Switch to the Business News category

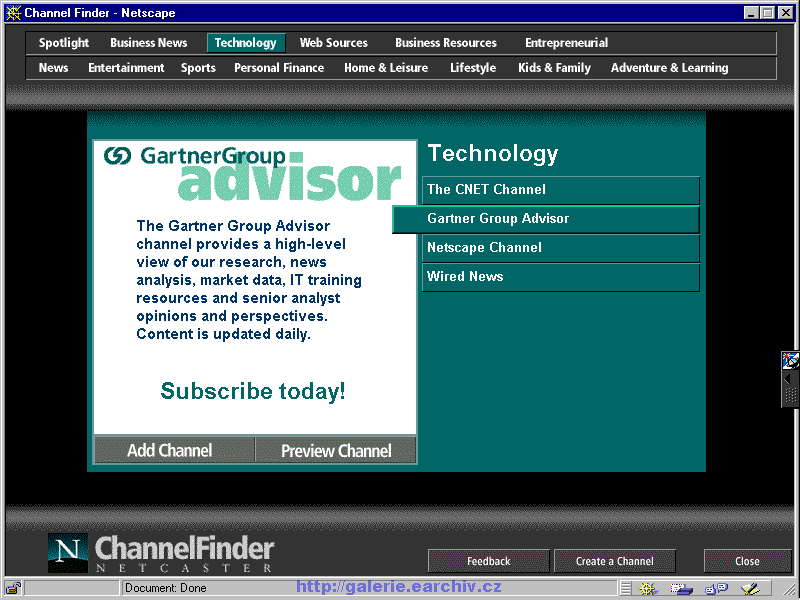pyautogui.click(x=148, y=43)
